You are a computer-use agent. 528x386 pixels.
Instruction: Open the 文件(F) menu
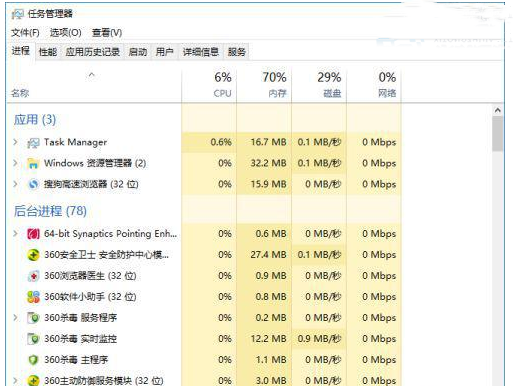[25, 33]
